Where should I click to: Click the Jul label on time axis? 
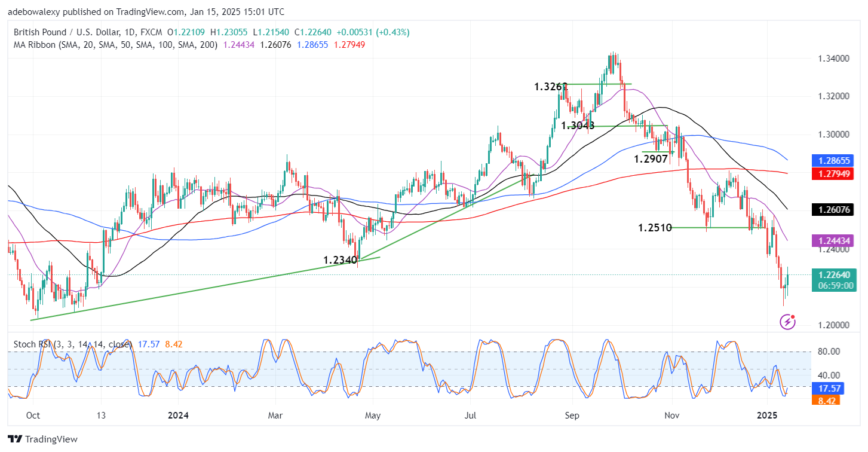click(x=471, y=415)
